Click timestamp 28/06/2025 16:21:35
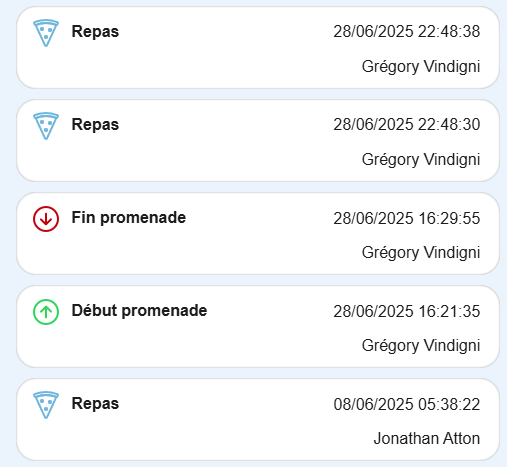This screenshot has height=467, width=507. (407, 311)
